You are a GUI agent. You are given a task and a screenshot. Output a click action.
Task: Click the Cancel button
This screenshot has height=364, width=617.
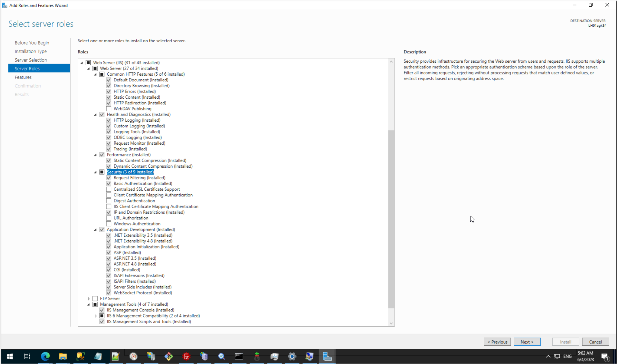click(595, 342)
